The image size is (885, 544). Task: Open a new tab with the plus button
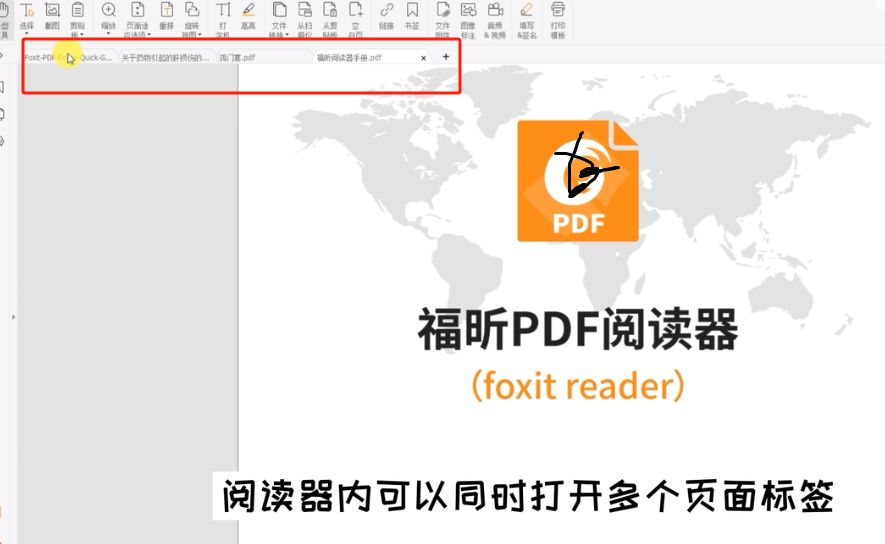point(446,56)
